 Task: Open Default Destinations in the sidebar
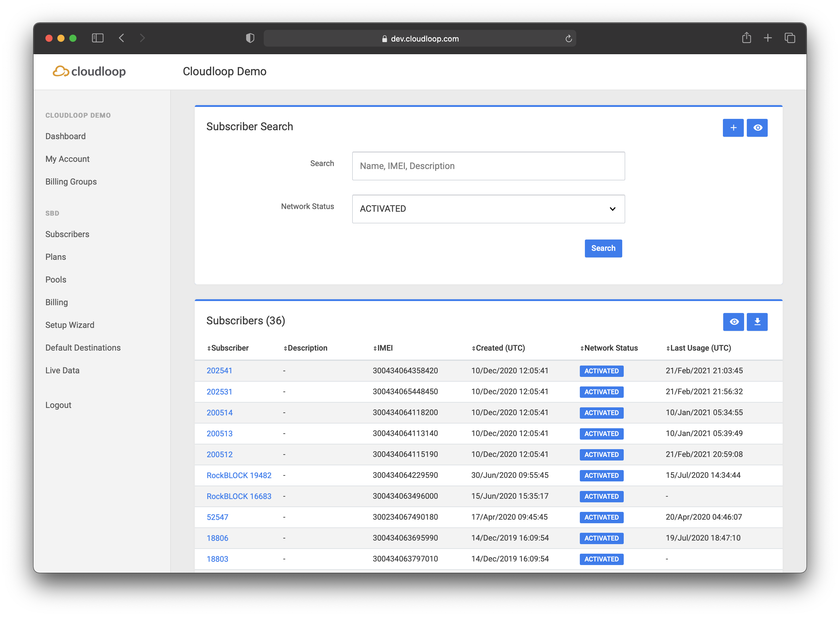coord(83,348)
